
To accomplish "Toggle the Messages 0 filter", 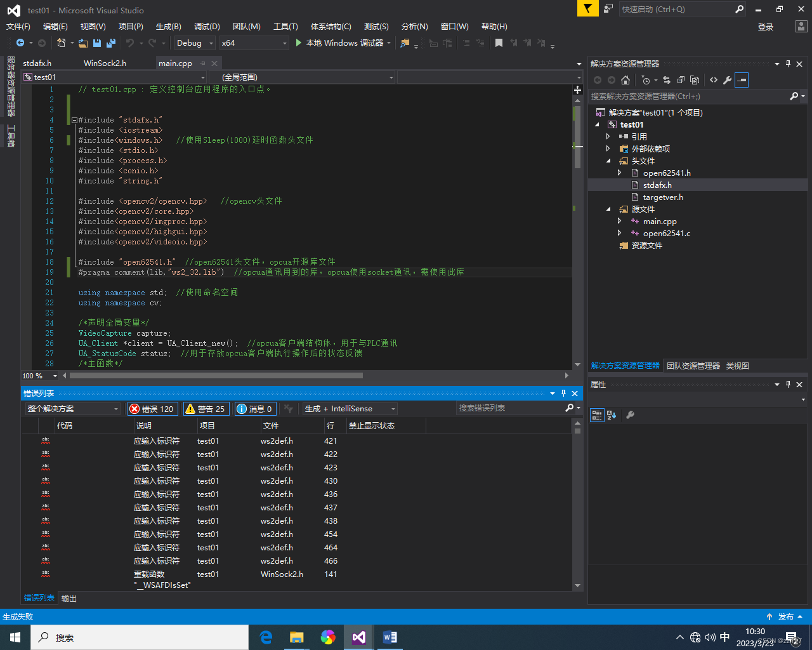I will tap(255, 409).
